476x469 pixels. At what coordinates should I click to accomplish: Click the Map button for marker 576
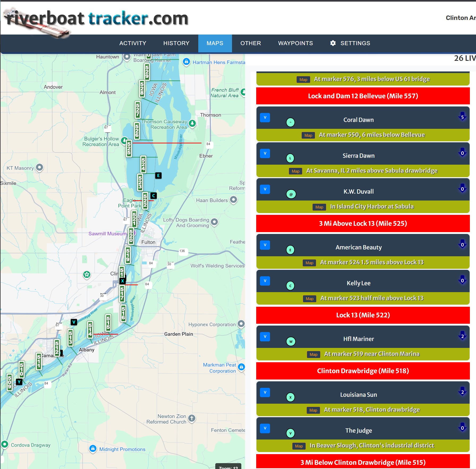pos(303,79)
